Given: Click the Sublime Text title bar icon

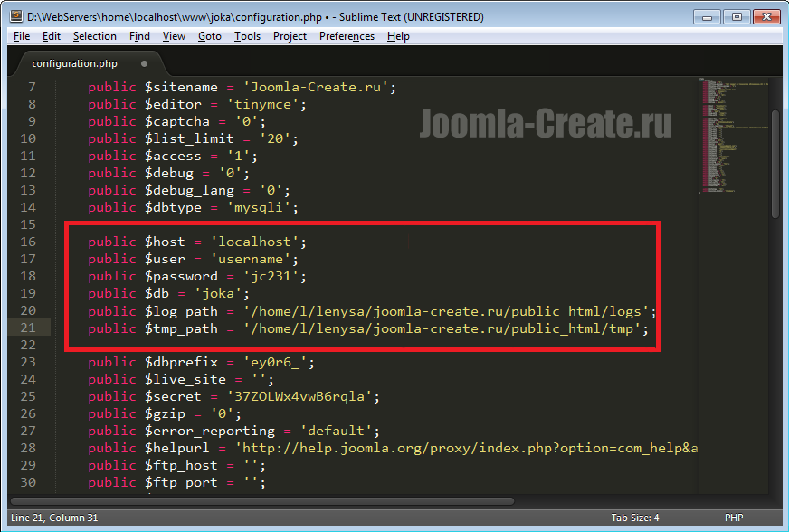Looking at the screenshot, I should tap(15, 16).
